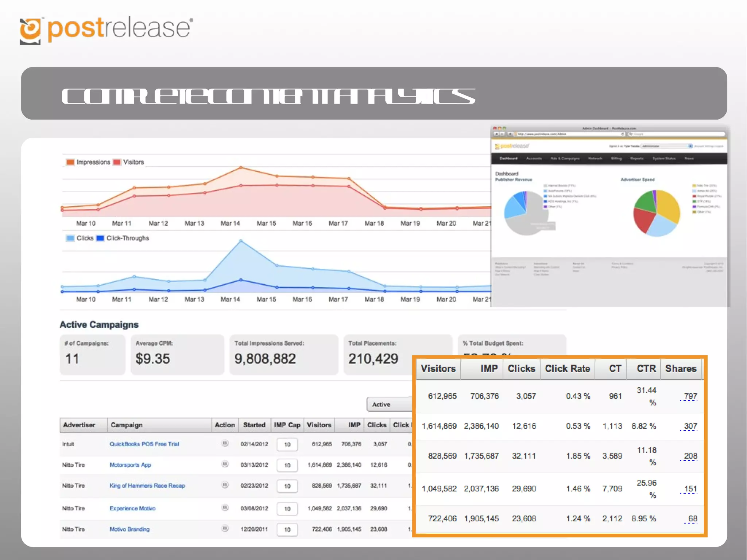Toggle the Impressions legend entry
The width and height of the screenshot is (747, 560).
(89, 162)
